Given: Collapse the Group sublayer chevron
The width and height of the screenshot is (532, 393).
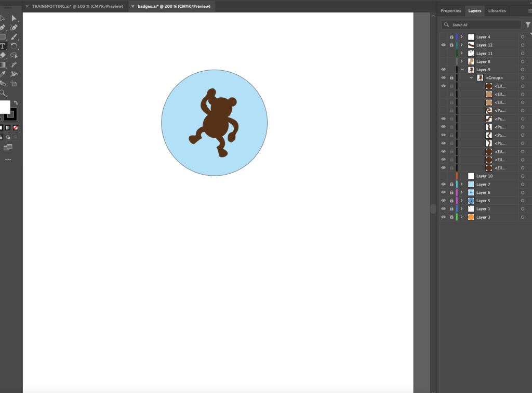Looking at the screenshot, I should tap(471, 78).
